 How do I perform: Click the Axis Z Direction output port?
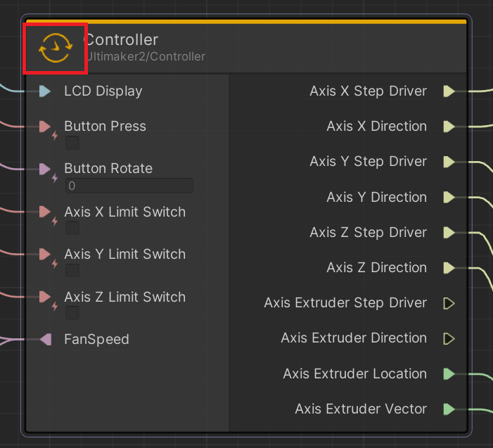[449, 267]
